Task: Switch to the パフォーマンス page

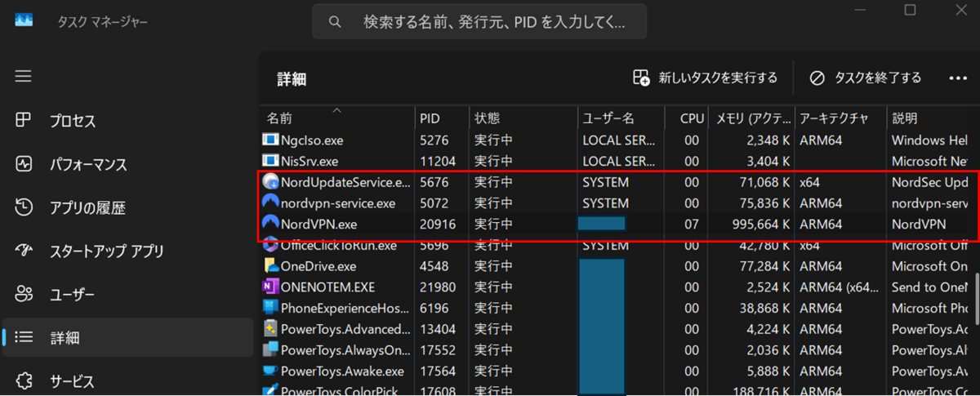Action: tap(127, 164)
